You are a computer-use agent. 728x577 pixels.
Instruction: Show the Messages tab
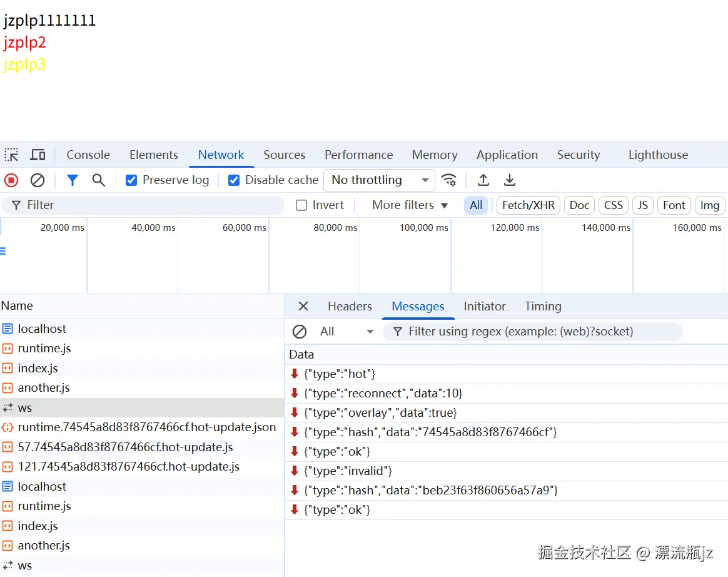pyautogui.click(x=418, y=306)
